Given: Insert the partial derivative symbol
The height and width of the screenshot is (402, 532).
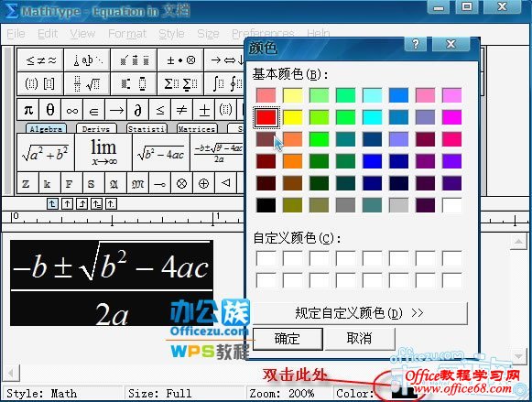Looking at the screenshot, I should 138,110.
